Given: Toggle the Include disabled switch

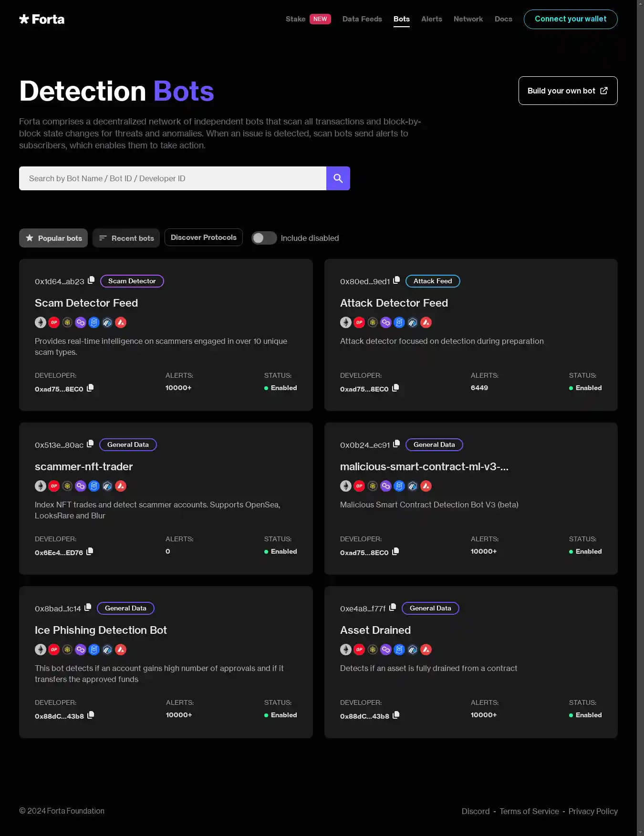Looking at the screenshot, I should tap(264, 238).
